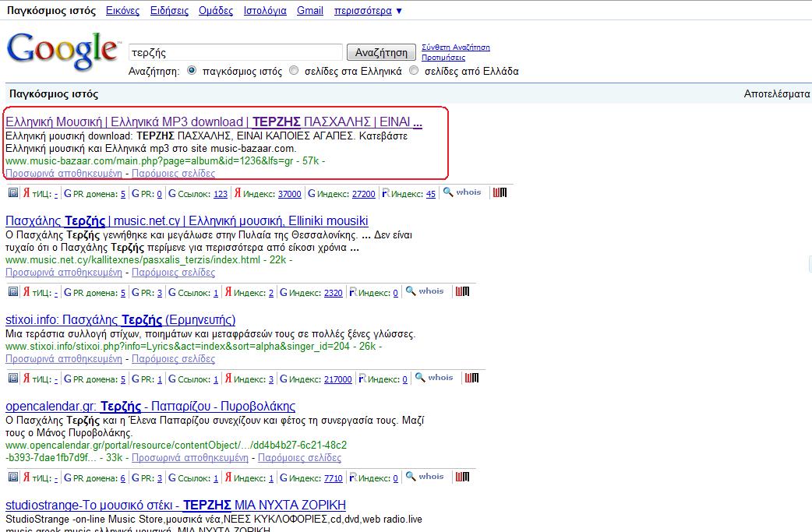Click the Google G icon beside Индекс: 217000

pyautogui.click(x=284, y=379)
